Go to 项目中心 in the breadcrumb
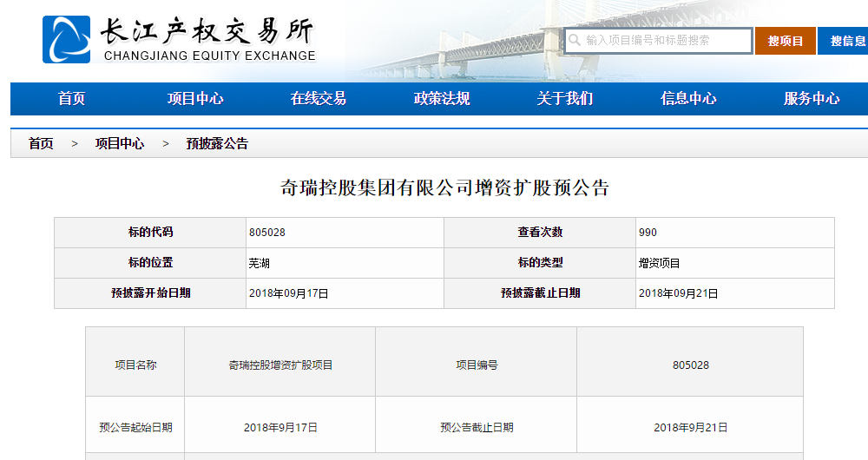 pos(120,144)
